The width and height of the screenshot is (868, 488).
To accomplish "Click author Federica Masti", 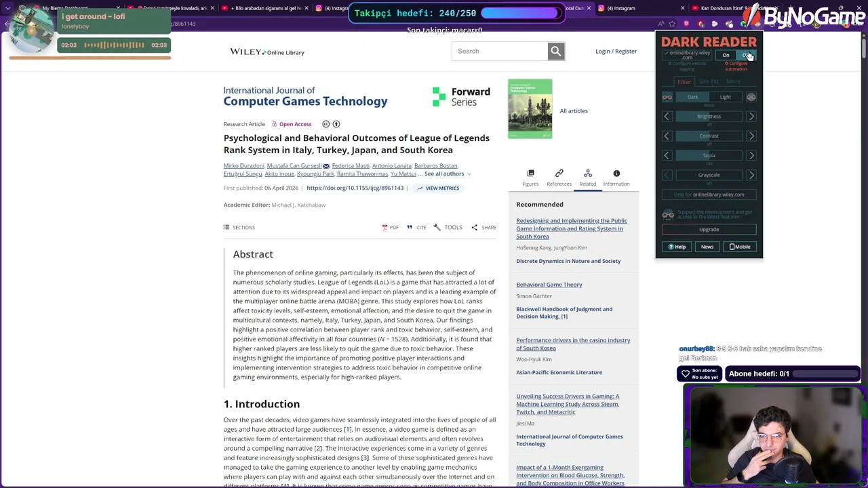I will pos(351,166).
